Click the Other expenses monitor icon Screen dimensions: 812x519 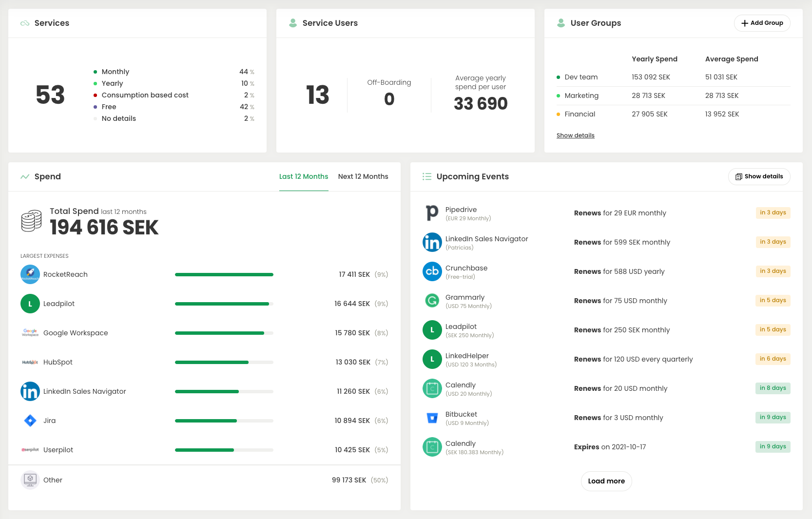pyautogui.click(x=30, y=480)
